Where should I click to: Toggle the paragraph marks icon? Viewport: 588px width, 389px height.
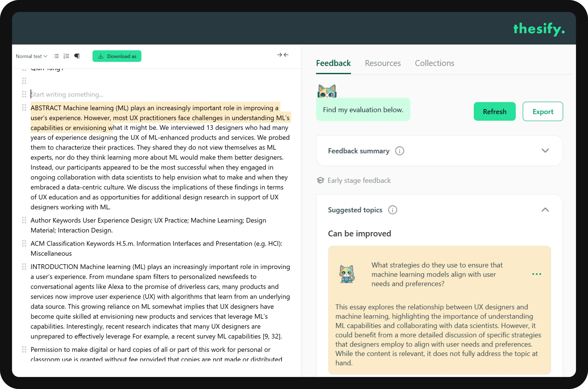[77, 56]
